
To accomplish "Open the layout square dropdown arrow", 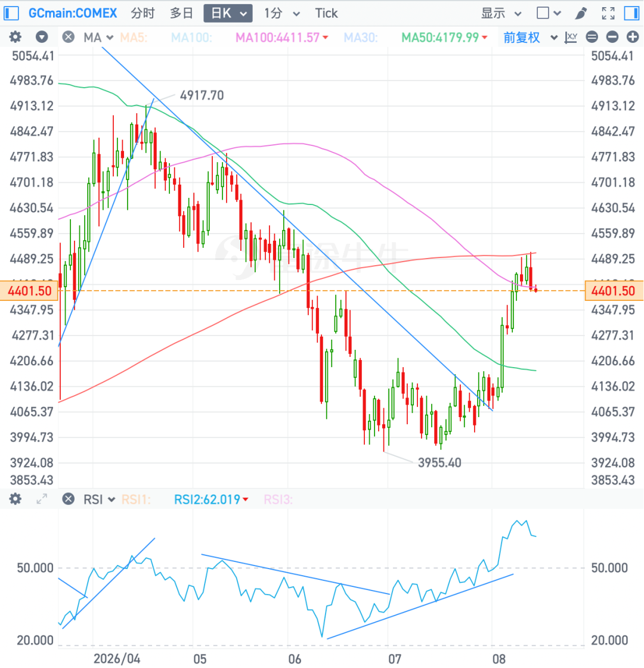I will [x=558, y=14].
